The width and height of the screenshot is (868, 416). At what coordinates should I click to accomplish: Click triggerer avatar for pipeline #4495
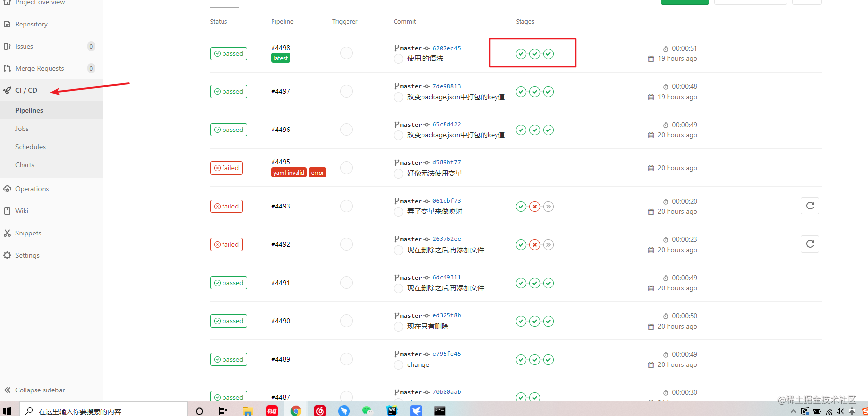pos(347,168)
